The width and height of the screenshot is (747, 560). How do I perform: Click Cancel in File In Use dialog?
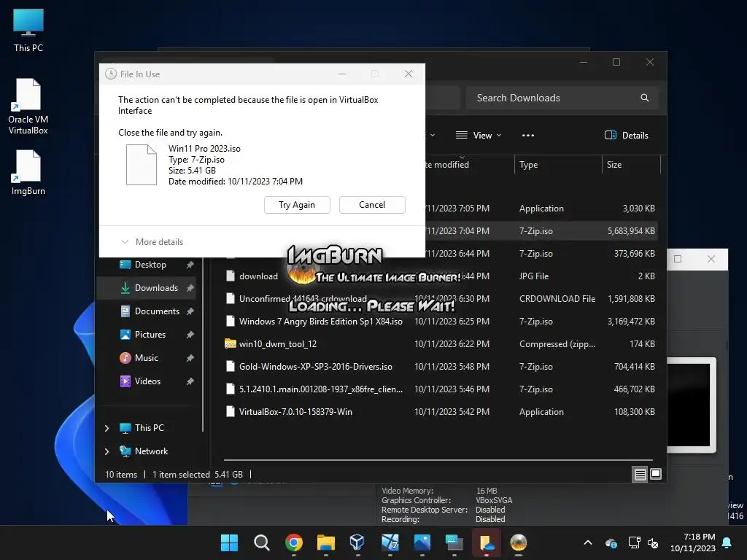pos(372,205)
